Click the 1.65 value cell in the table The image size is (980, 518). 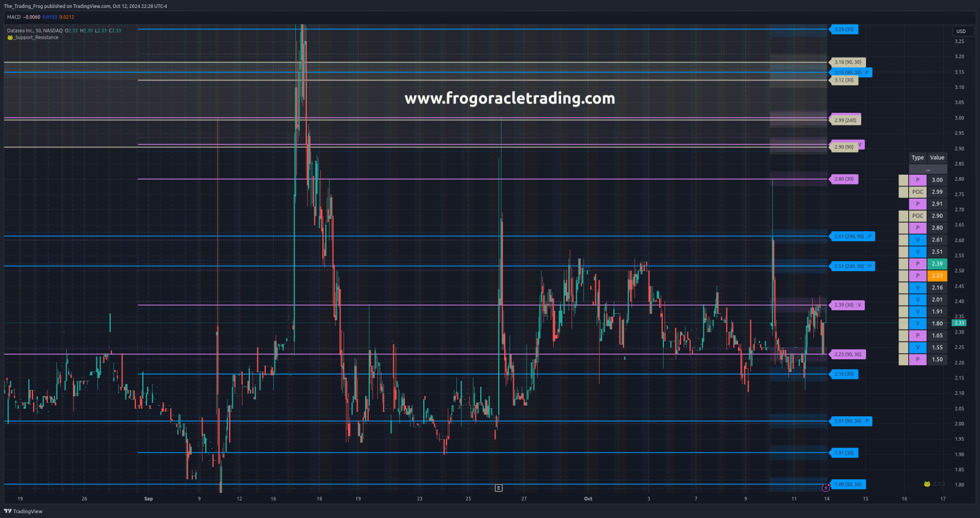point(937,335)
